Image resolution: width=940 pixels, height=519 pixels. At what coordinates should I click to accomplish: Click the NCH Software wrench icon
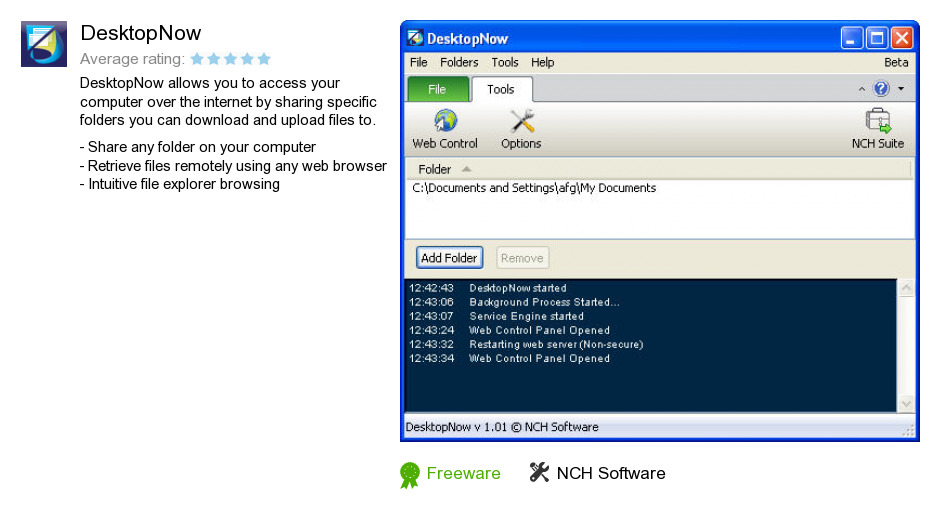coord(539,472)
